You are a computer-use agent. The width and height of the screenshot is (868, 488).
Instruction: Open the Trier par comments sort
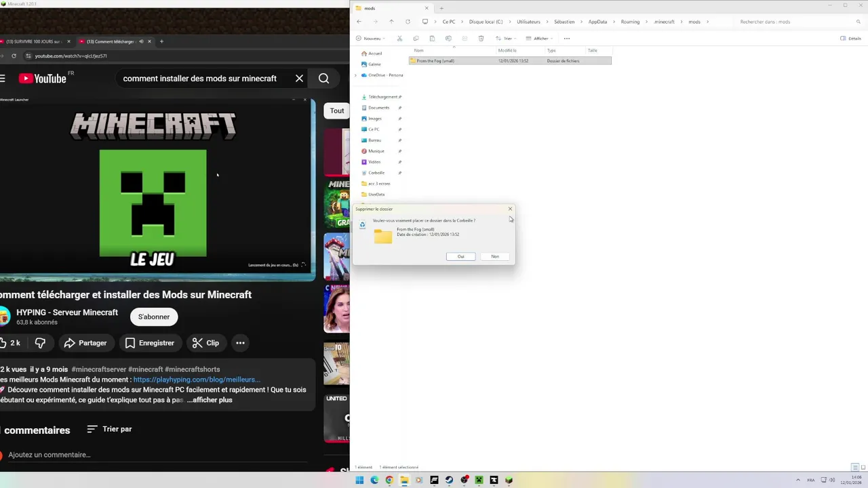tap(109, 429)
